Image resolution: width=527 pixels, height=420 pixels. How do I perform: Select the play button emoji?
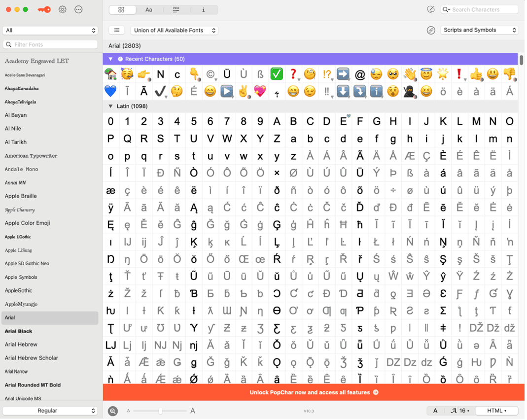click(x=227, y=91)
